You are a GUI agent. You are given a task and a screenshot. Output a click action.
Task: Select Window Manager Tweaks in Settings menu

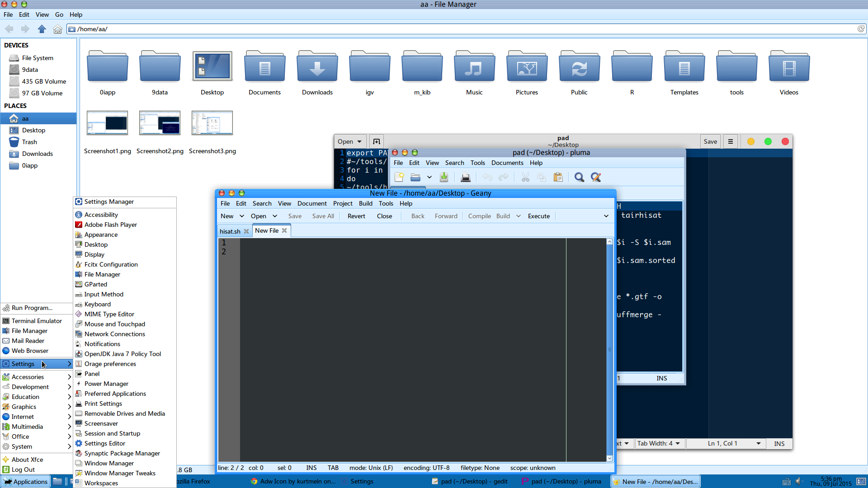coord(120,473)
